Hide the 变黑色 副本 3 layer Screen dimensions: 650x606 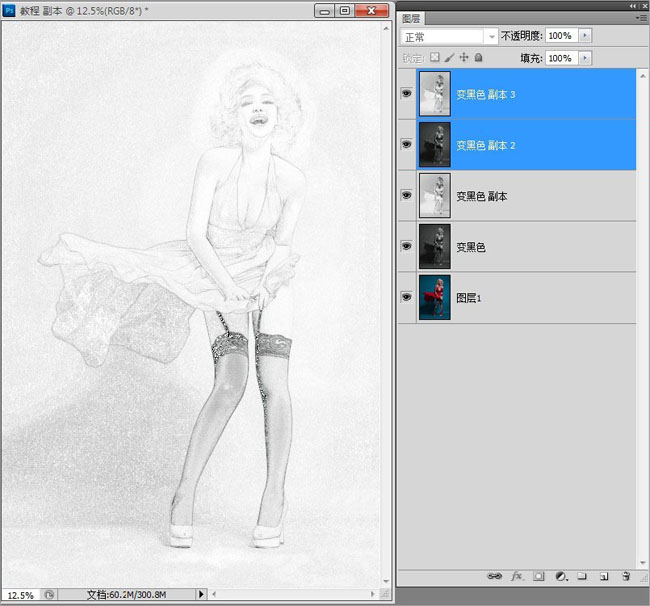407,93
